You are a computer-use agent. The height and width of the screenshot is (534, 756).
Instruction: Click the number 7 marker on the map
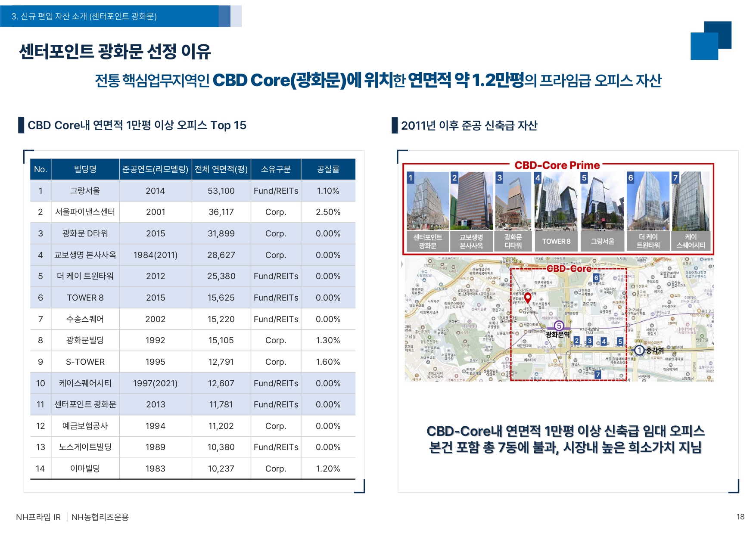point(597,375)
